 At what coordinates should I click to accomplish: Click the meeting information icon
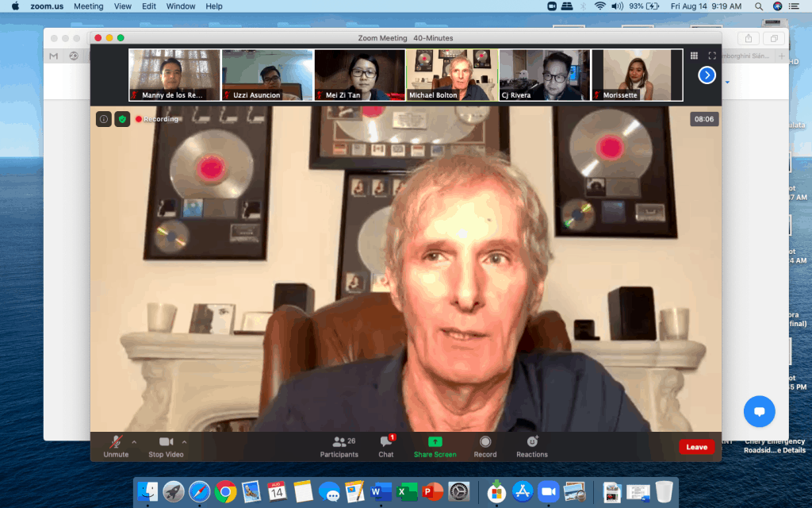click(104, 119)
